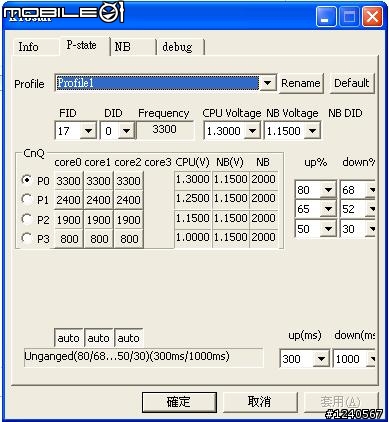Click core0 P0 cell 3300
Viewport: 389px width, 422px height.
point(68,181)
